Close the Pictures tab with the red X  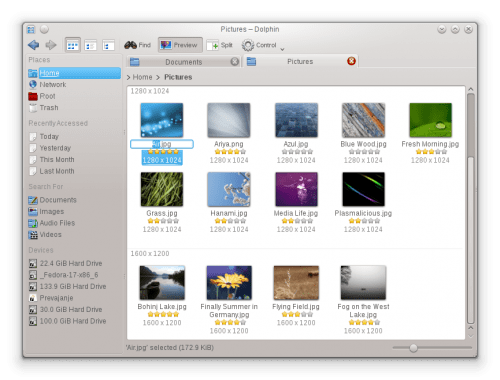pyautogui.click(x=351, y=61)
